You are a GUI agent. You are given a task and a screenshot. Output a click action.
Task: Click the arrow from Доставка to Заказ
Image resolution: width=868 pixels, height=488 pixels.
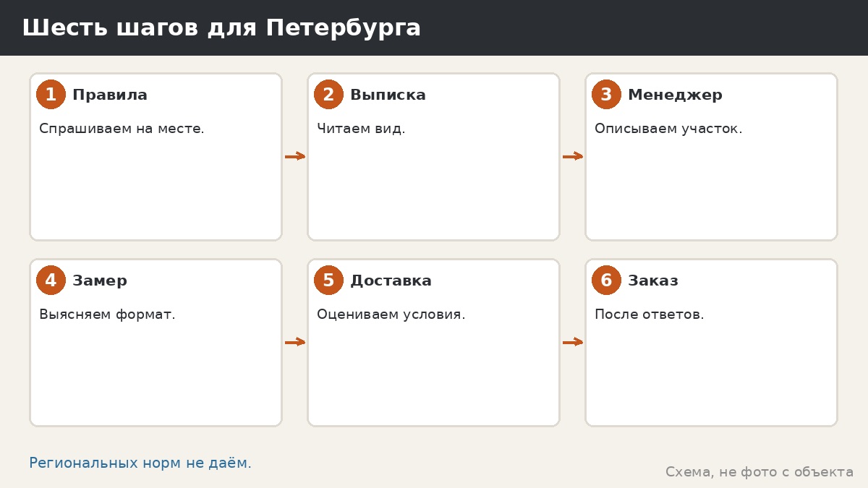573,342
